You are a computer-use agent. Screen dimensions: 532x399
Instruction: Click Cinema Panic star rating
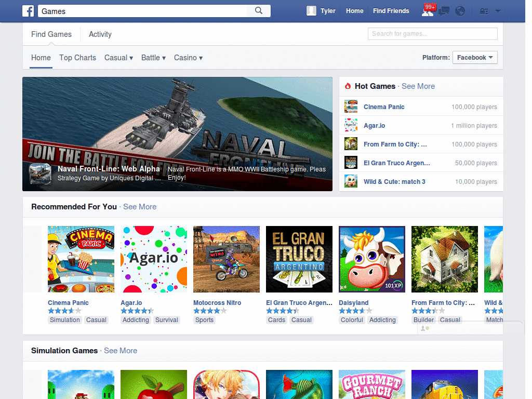click(64, 311)
